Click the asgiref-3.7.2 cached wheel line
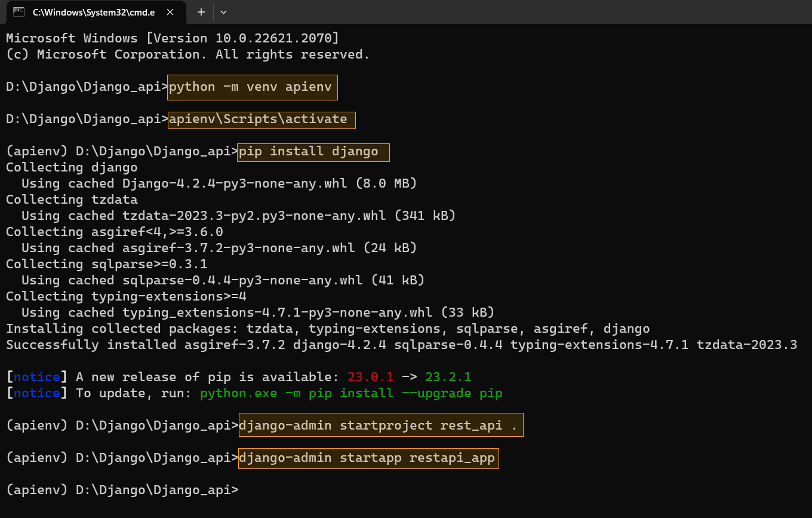812x518 pixels. click(x=219, y=248)
